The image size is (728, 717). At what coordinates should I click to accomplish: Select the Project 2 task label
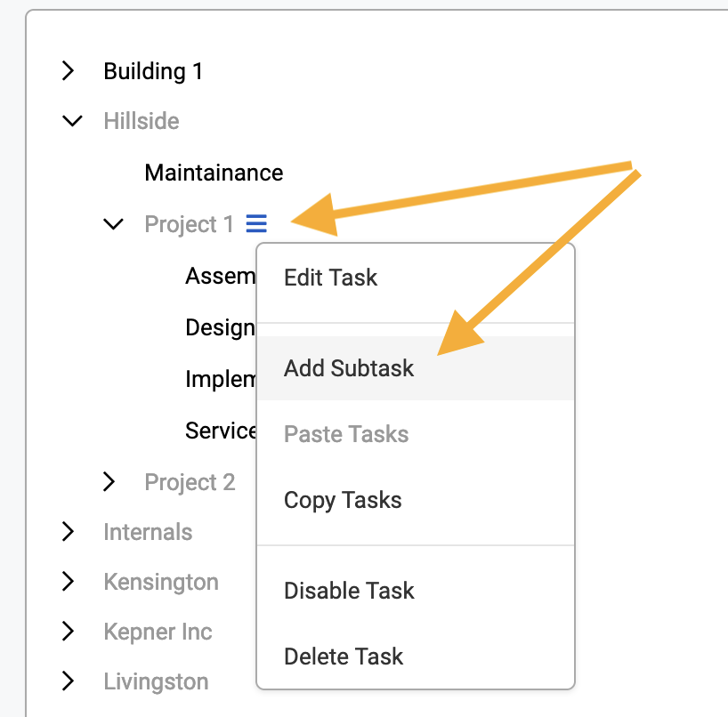[190, 482]
